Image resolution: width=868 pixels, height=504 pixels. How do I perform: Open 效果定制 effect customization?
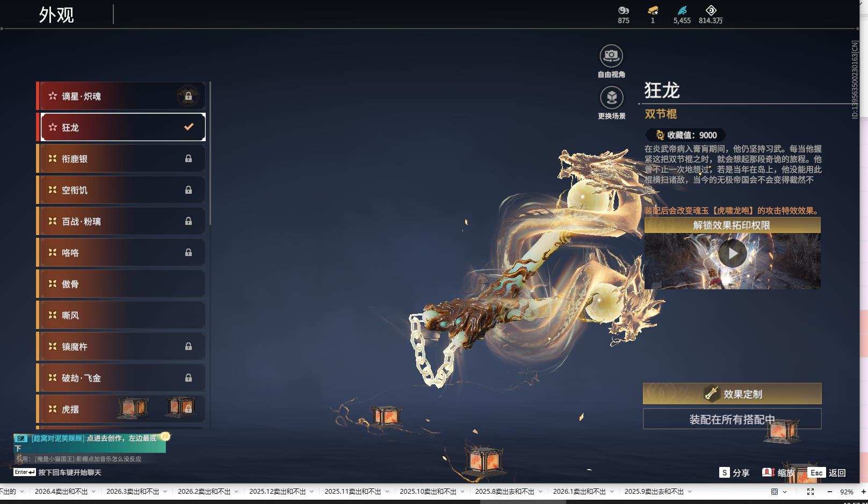(732, 394)
